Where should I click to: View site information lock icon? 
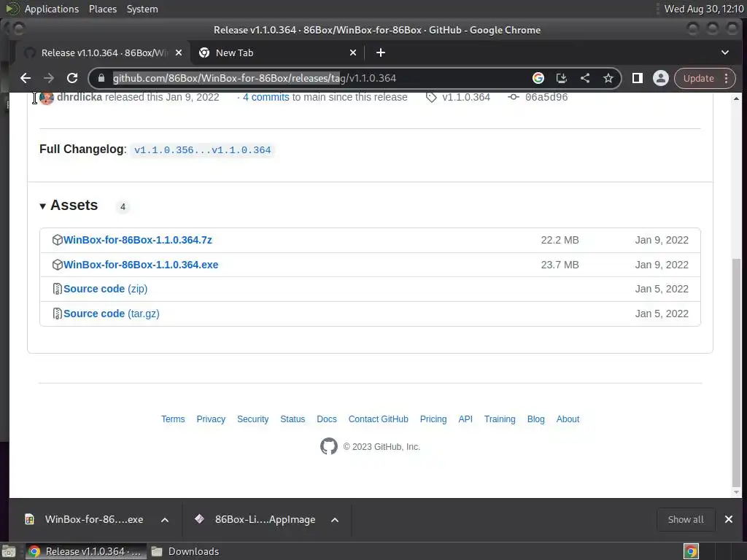click(101, 78)
